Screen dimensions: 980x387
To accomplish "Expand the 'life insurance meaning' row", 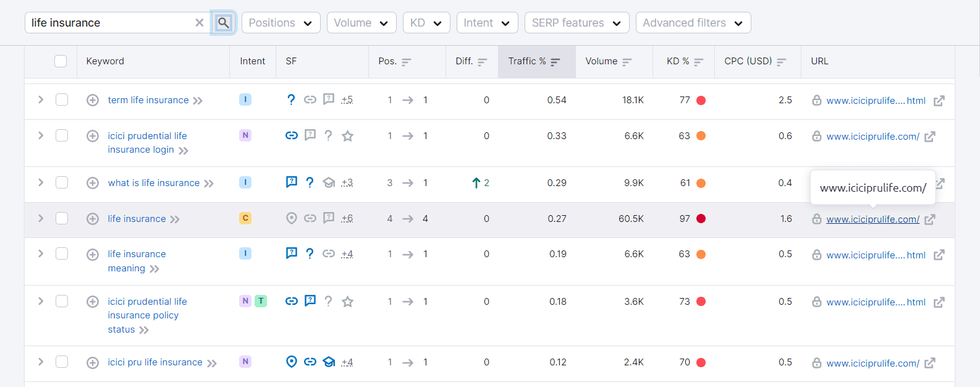I will click(41, 254).
